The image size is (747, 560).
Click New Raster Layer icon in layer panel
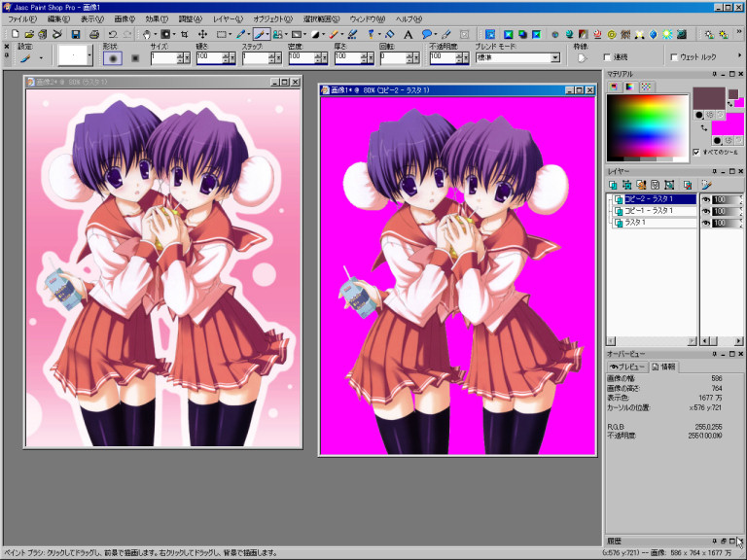(613, 185)
